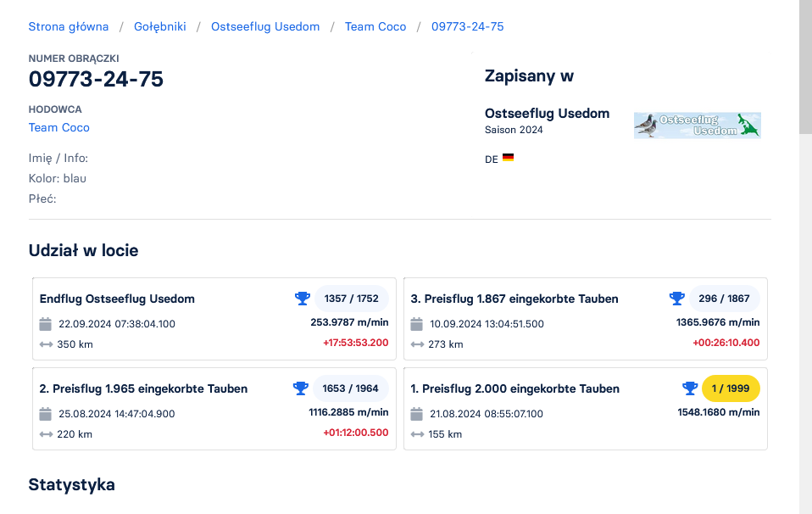Viewport: 812px width, 514px height.
Task: Select the 296 / 1867 rank badge
Action: point(722,299)
